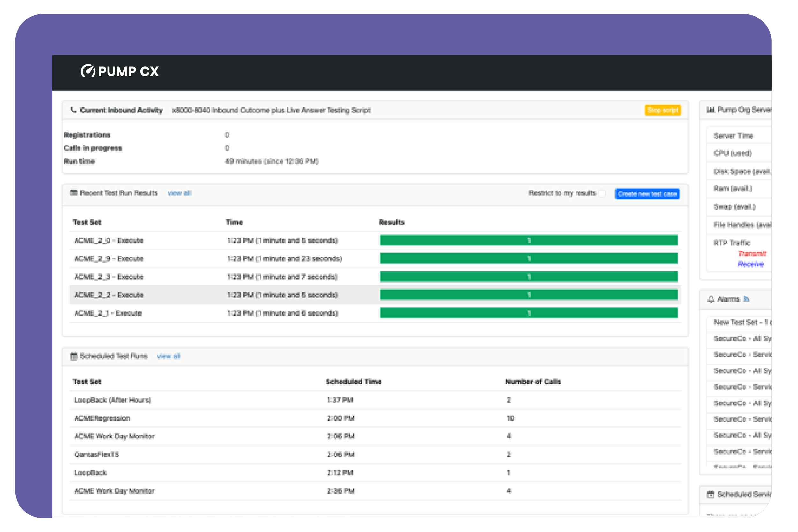Image resolution: width=798 pixels, height=532 pixels.
Task: Click the Transmit RTP traffic legend label
Action: [x=752, y=254]
